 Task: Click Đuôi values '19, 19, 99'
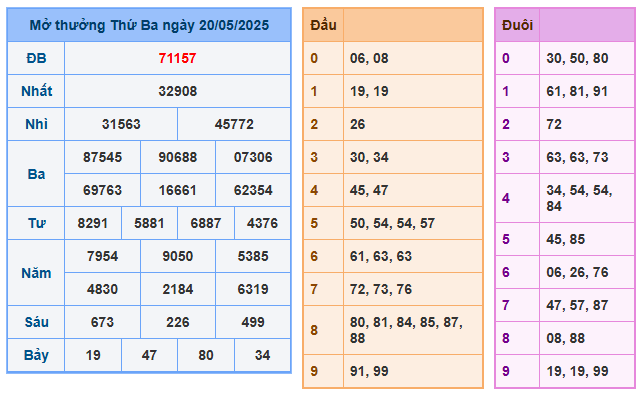[577, 371]
